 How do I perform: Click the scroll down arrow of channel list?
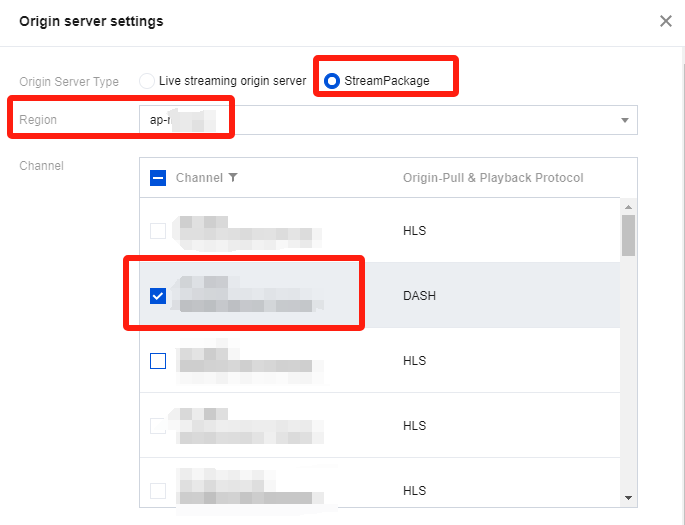628,497
